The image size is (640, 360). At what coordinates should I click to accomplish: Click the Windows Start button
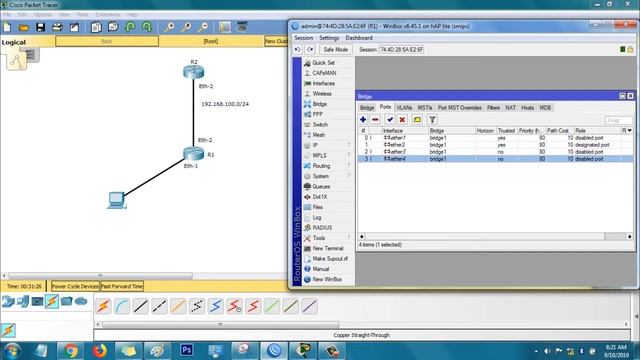12,351
